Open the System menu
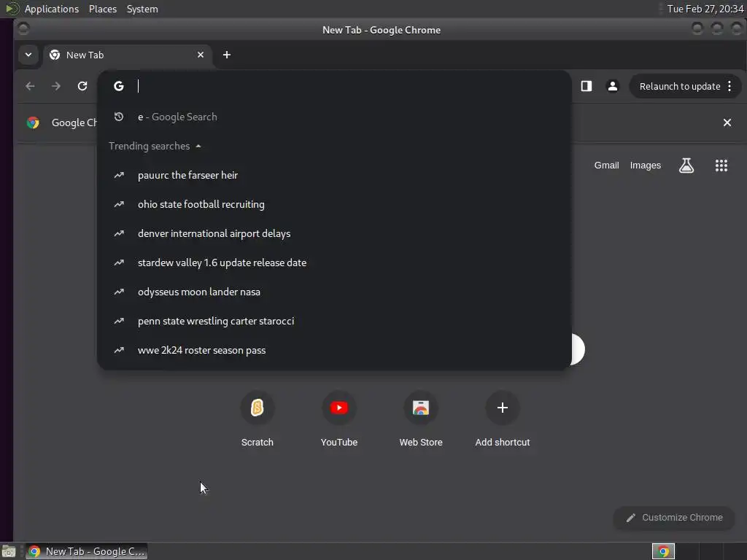 (x=142, y=9)
